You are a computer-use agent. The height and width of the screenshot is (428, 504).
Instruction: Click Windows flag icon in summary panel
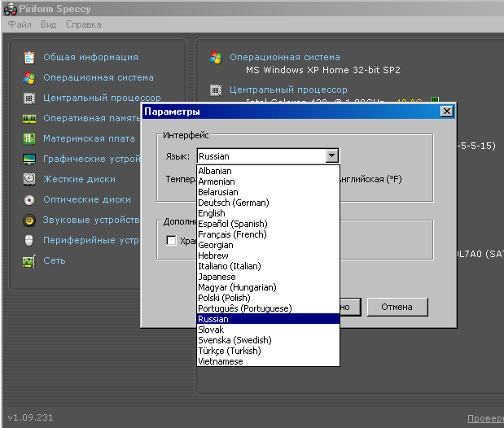(x=216, y=58)
